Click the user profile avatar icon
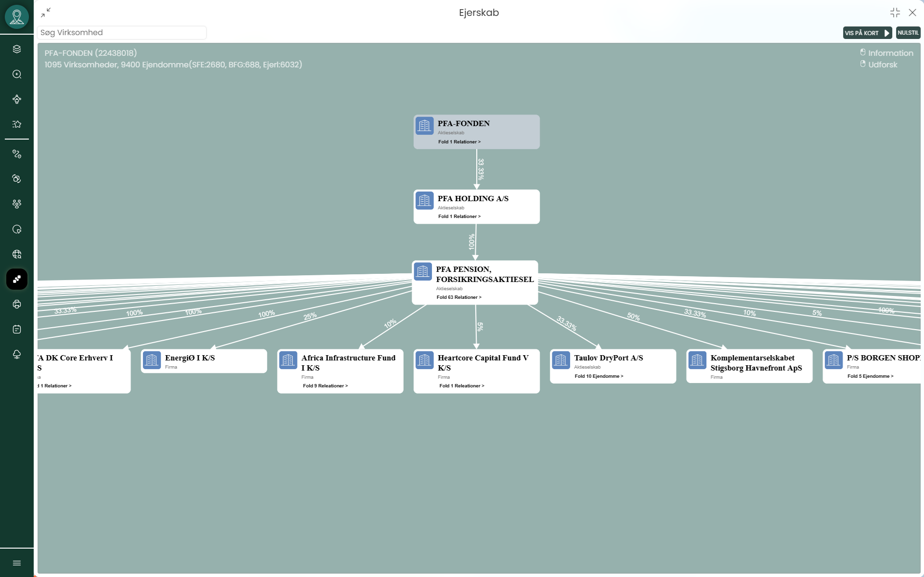This screenshot has height=577, width=924. point(17,17)
